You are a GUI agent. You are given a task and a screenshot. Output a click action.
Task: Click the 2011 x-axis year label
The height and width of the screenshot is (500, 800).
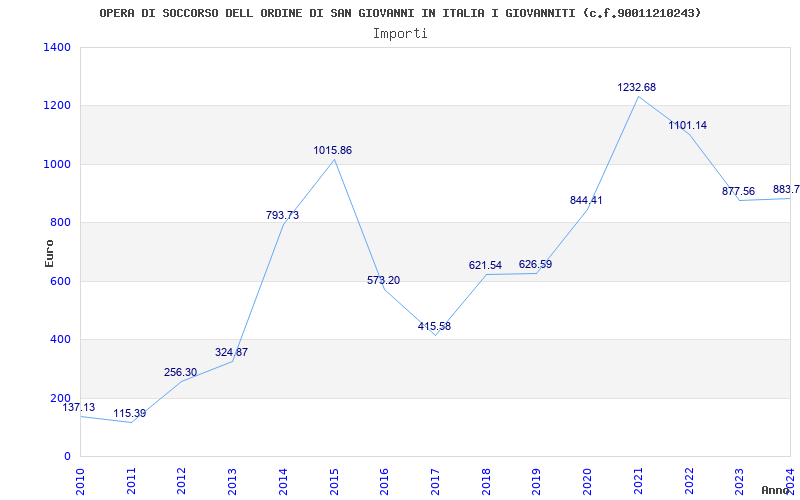[x=131, y=482]
